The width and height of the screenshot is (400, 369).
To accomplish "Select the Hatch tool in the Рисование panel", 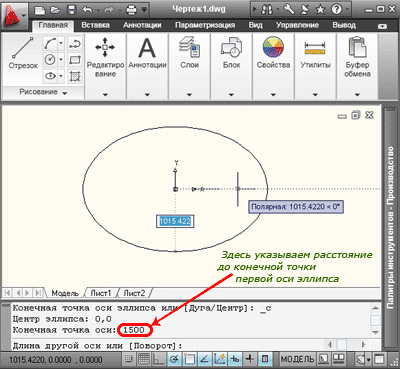I will (75, 76).
